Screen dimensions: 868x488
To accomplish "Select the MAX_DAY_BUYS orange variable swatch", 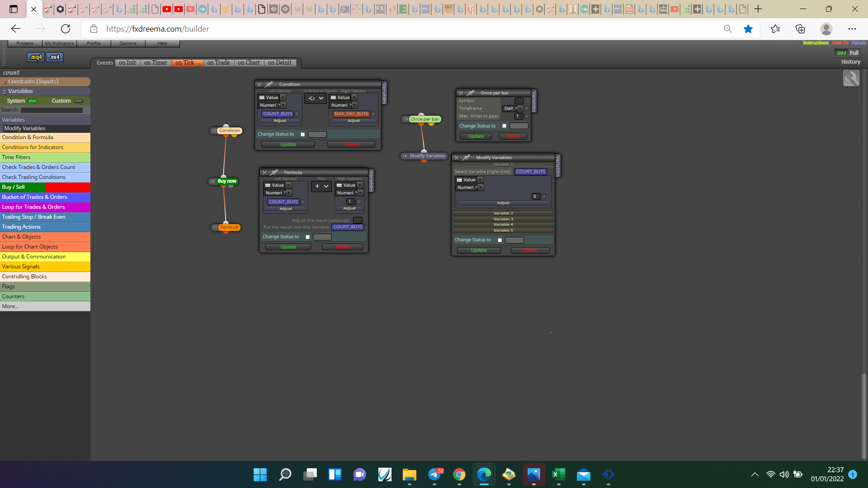I will 351,114.
